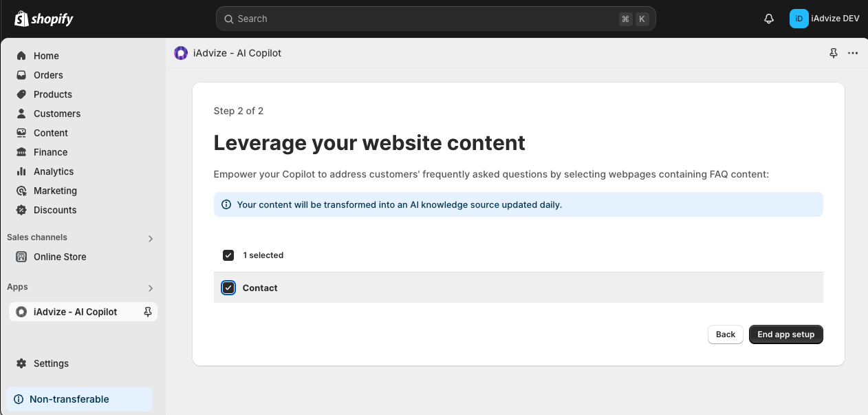Toggle the '1 selected' select-all checkbox
Screen dimensions: 868x415
228,255
